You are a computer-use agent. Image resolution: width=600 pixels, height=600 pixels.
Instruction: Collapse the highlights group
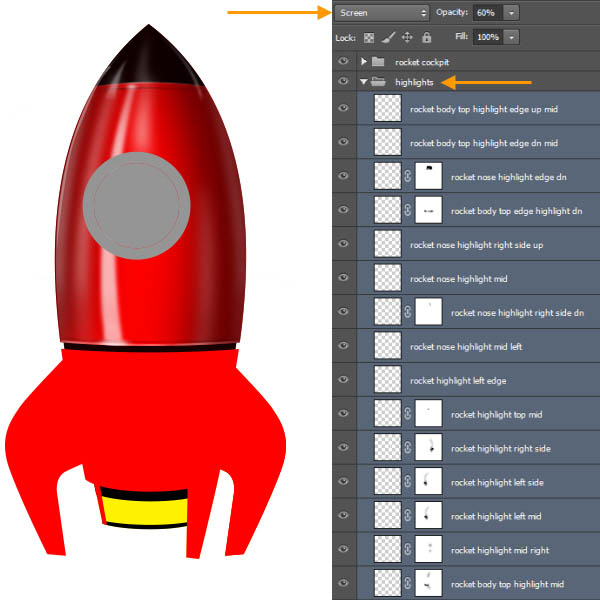364,82
